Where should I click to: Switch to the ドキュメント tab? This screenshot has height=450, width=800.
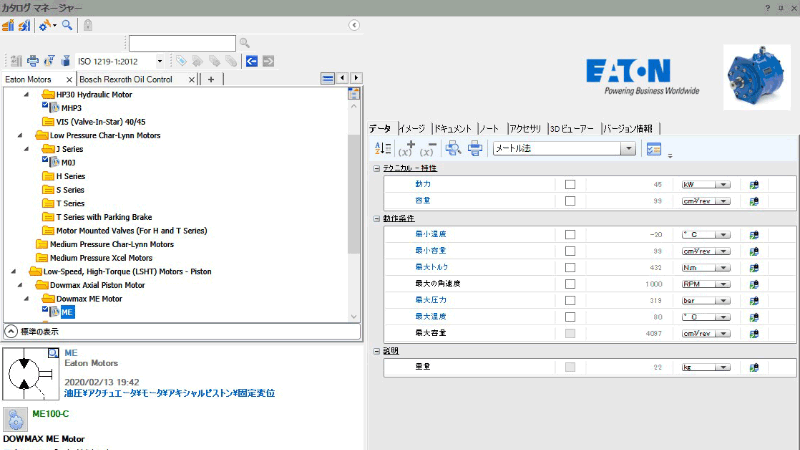pyautogui.click(x=453, y=129)
